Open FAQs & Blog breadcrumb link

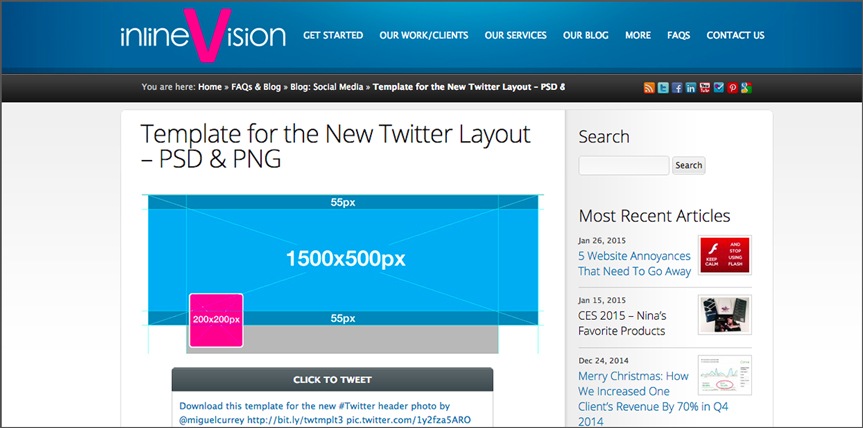coord(256,87)
